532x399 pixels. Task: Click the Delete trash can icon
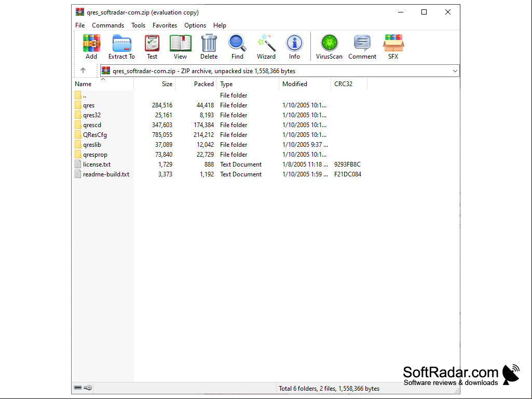(209, 47)
